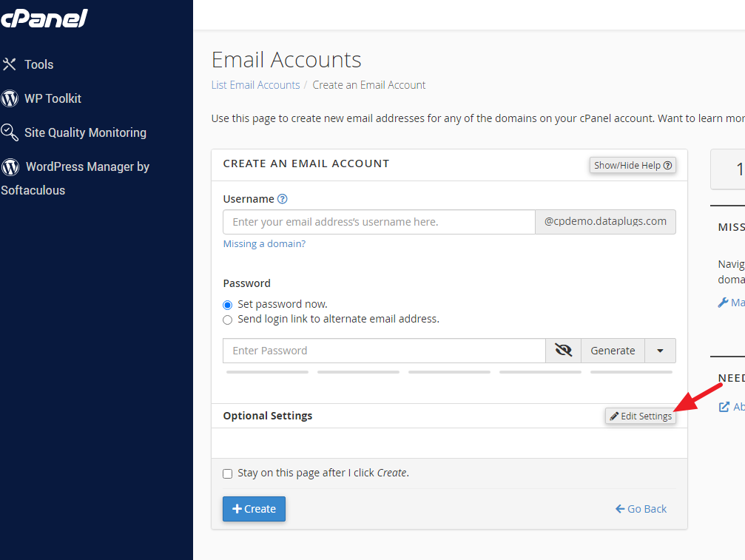This screenshot has width=745, height=560.
Task: Click the external link icon in Need Help
Action: pos(724,407)
